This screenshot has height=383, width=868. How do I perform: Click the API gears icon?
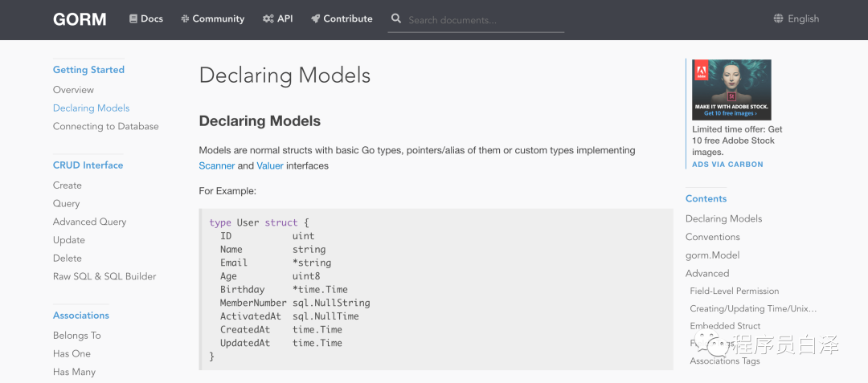268,18
